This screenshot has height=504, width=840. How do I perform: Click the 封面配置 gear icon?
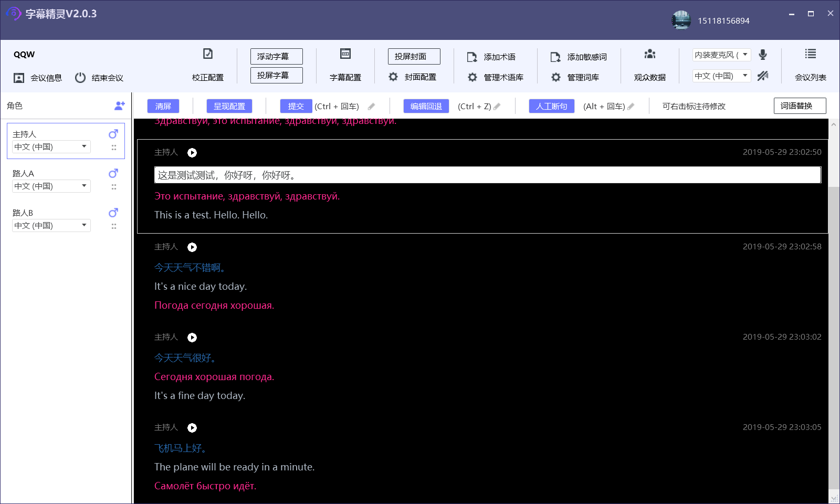[393, 77]
